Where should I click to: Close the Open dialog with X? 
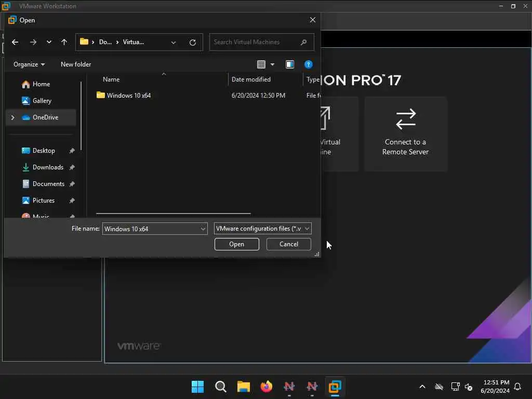pyautogui.click(x=312, y=20)
